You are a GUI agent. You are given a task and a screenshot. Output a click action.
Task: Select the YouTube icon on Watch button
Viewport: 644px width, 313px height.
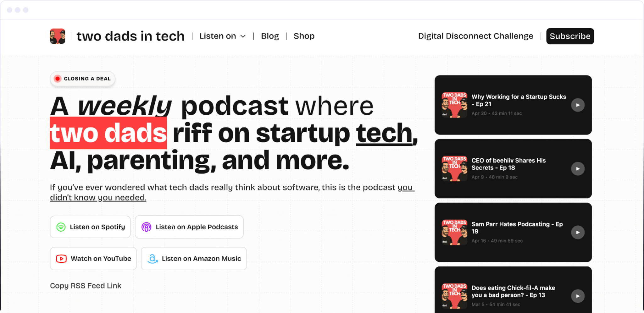point(62,258)
